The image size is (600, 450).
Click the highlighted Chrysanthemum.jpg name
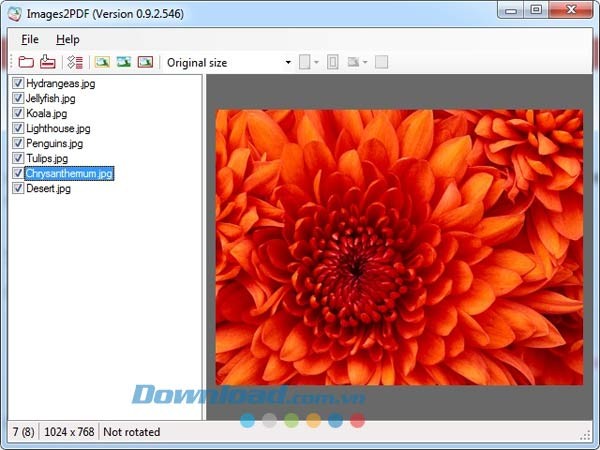tap(69, 173)
